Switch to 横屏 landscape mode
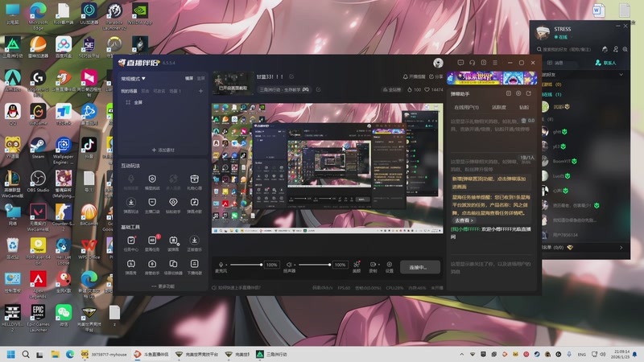 coord(189,78)
